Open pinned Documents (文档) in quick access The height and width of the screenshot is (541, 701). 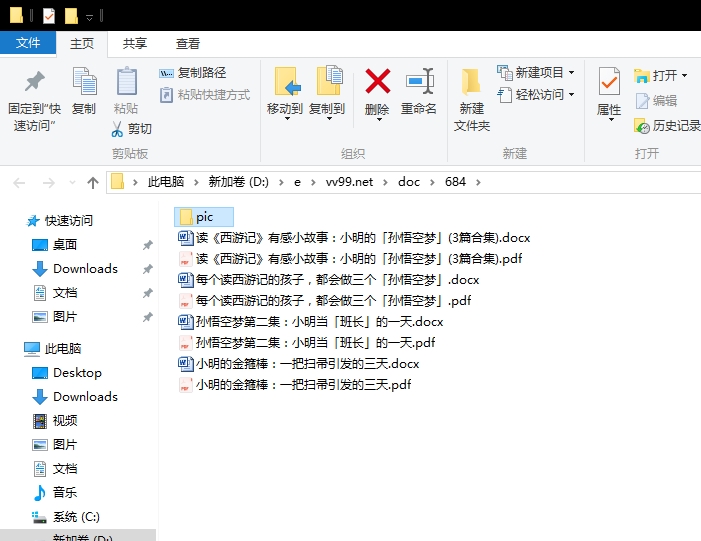click(x=55, y=293)
